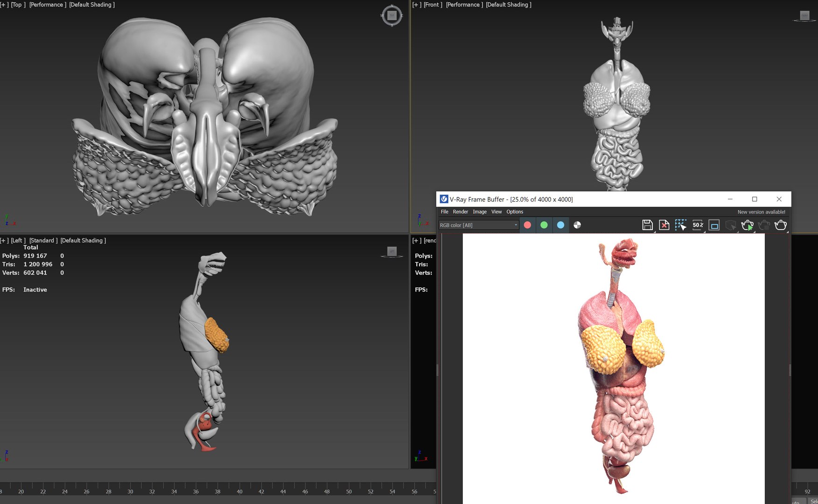818x504 pixels.
Task: Open the [+] menu of the Top viewport
Action: pos(4,5)
